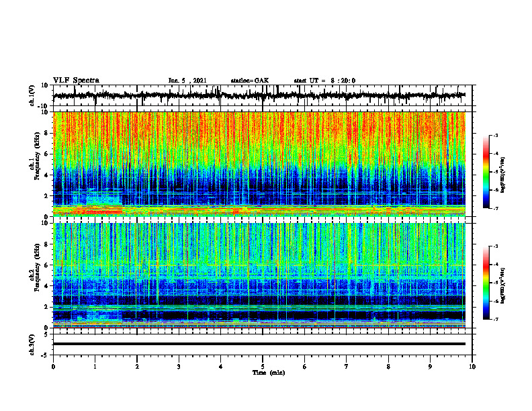Viewport: 532px width, 411px height.
Task: Click the time axis tick label "7"
Action: coord(347,367)
